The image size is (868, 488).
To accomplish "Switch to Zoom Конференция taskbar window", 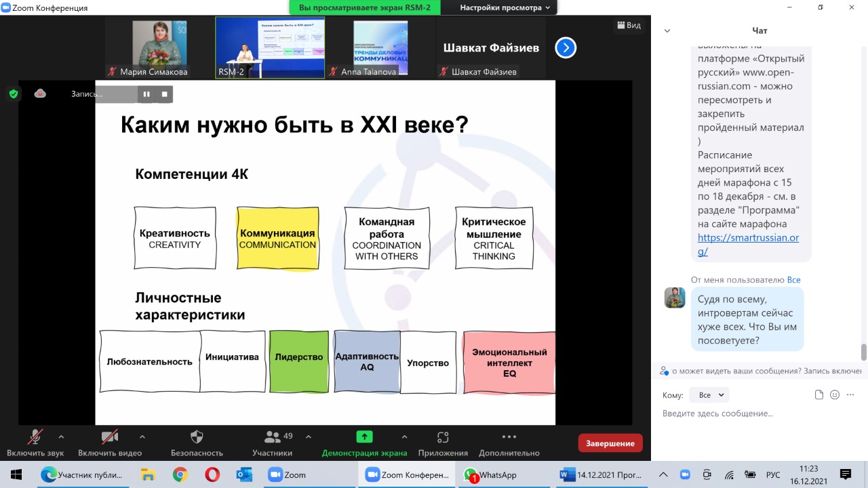I will (x=407, y=474).
